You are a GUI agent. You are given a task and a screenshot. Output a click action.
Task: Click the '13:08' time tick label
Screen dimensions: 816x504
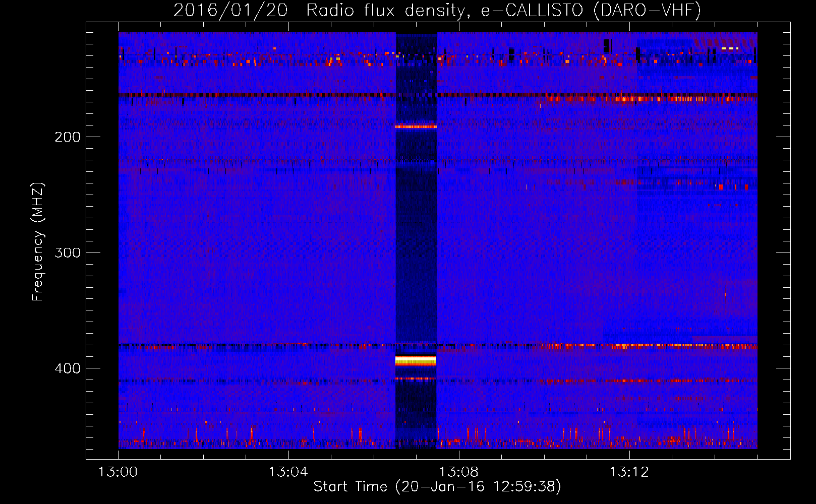point(458,472)
